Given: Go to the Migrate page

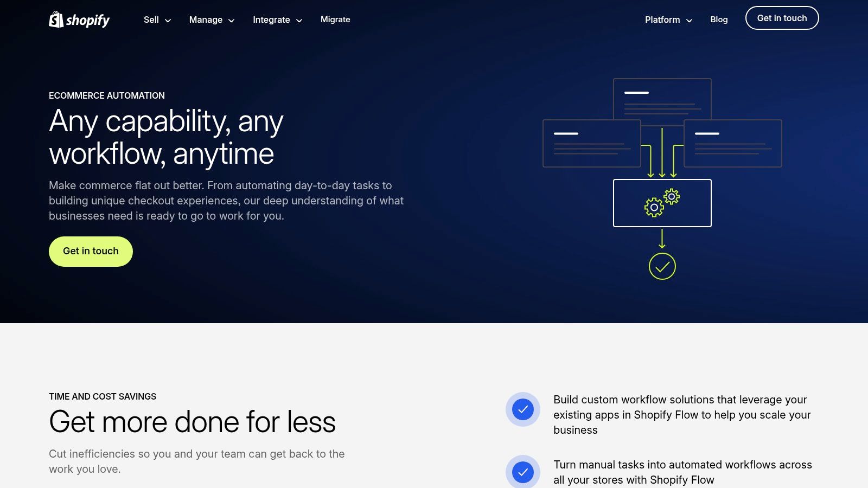Looking at the screenshot, I should [x=335, y=20].
